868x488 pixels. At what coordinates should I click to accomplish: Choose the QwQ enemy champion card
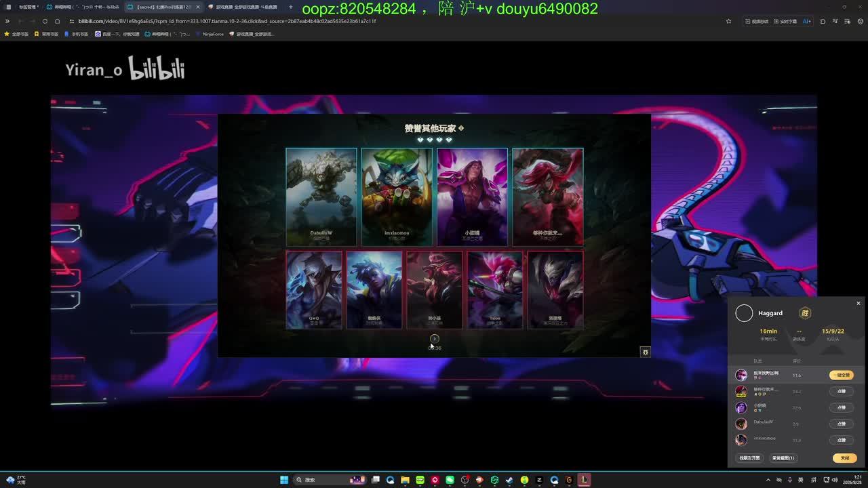[314, 290]
